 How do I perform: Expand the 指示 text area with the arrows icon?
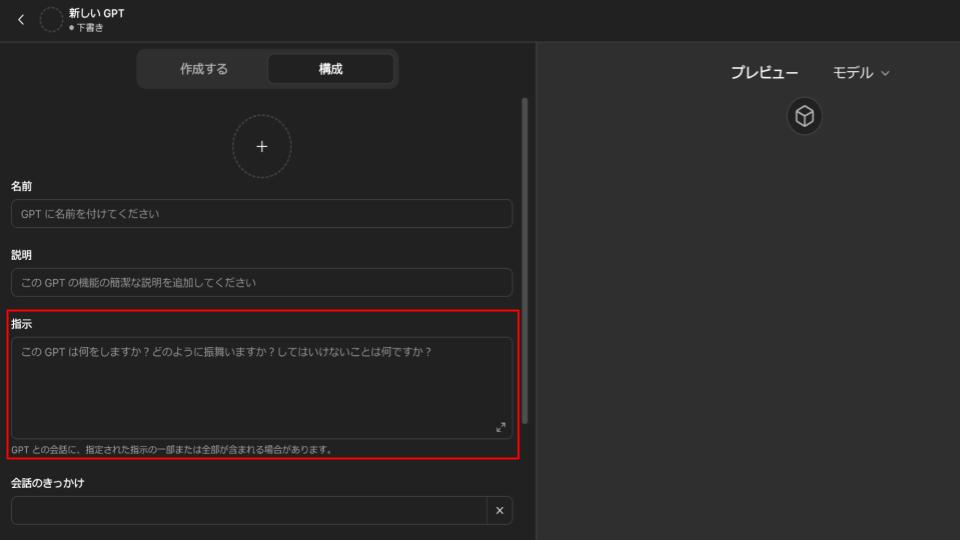(x=501, y=427)
